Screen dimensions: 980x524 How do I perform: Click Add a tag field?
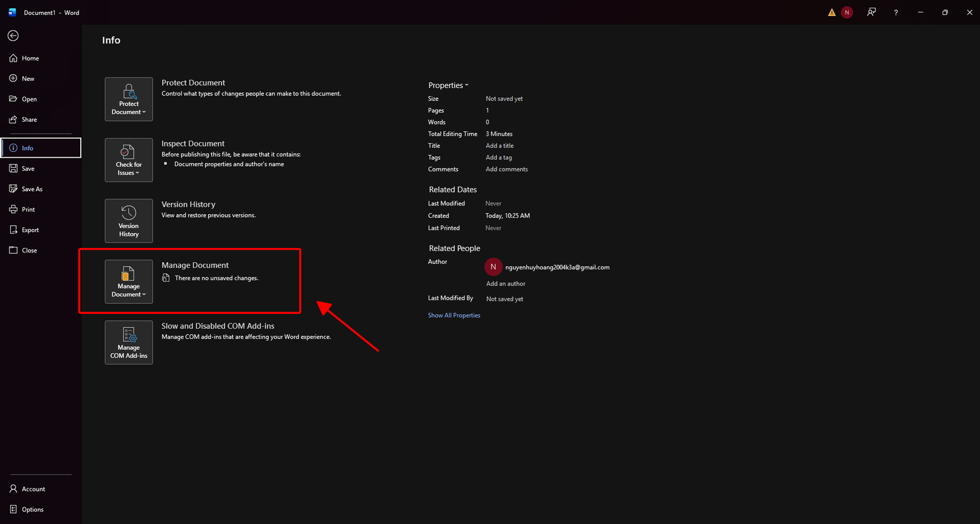499,157
